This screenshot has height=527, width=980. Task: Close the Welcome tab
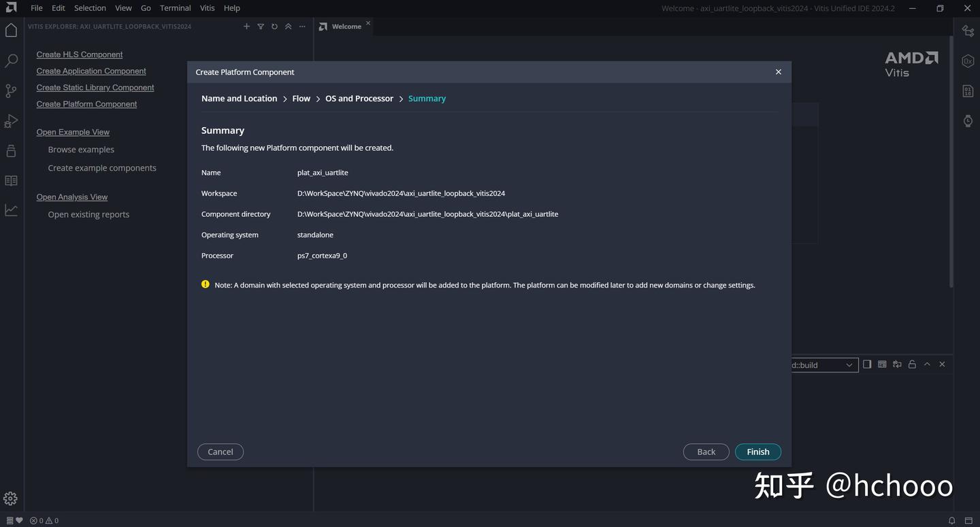pos(368,23)
